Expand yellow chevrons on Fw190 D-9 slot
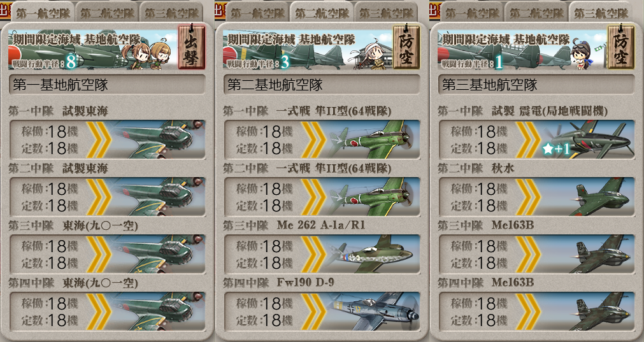 [313, 311]
